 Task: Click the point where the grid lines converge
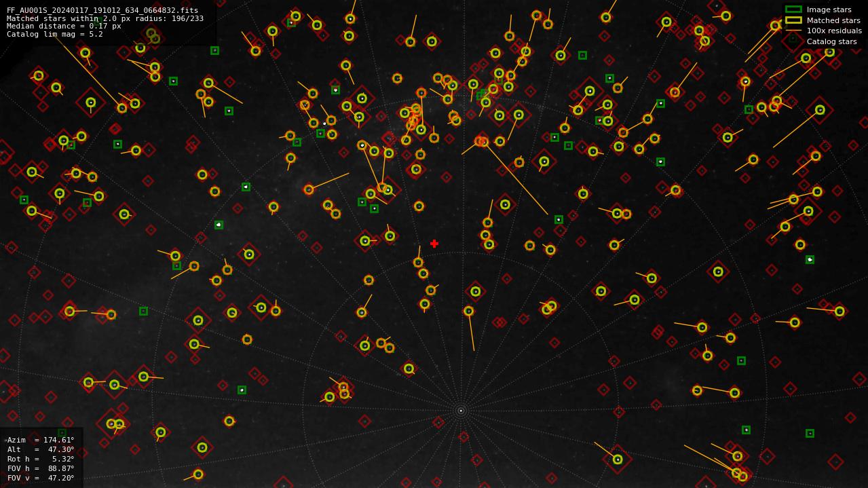pyautogui.click(x=461, y=411)
